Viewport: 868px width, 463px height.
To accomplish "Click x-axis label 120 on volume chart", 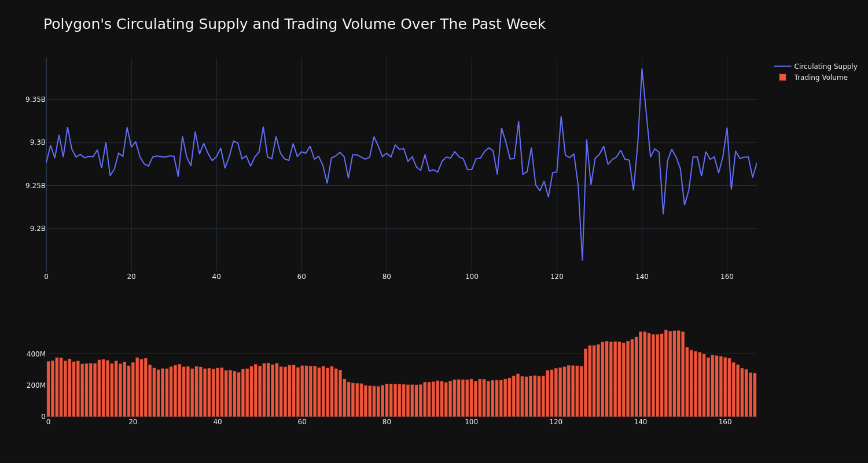I will tap(556, 422).
